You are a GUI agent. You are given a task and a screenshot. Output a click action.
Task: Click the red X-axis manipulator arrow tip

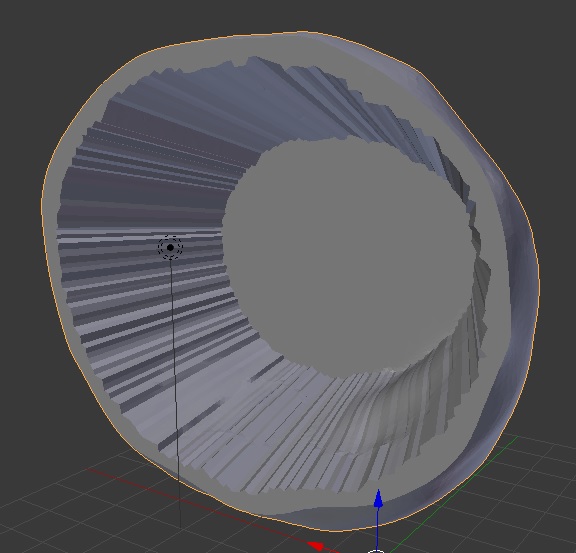point(316,546)
